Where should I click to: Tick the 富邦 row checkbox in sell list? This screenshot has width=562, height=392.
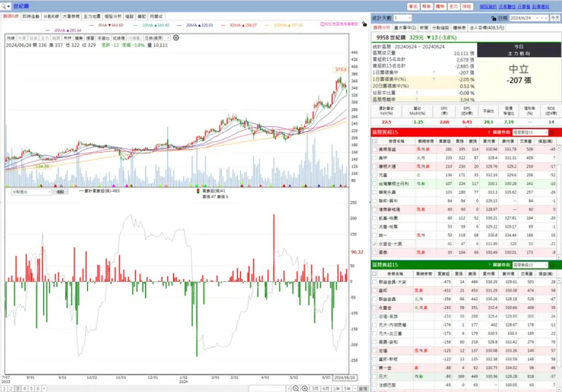[x=375, y=290]
